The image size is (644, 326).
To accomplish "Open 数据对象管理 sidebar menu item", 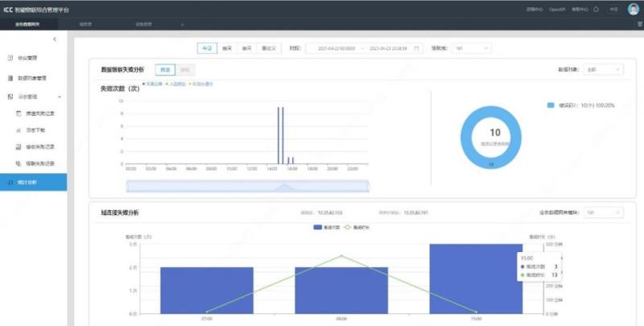I will click(x=33, y=78).
